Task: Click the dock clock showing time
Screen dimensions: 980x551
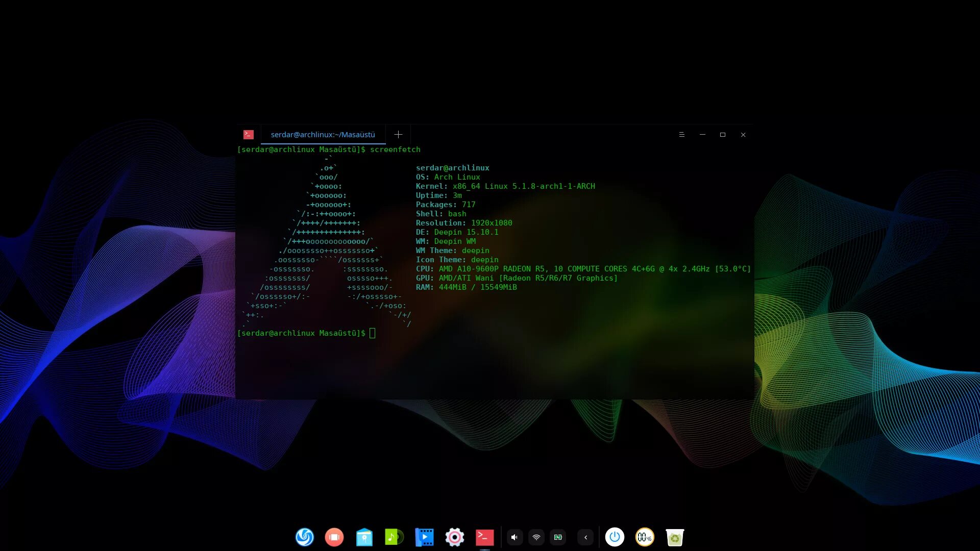Action: point(644,537)
